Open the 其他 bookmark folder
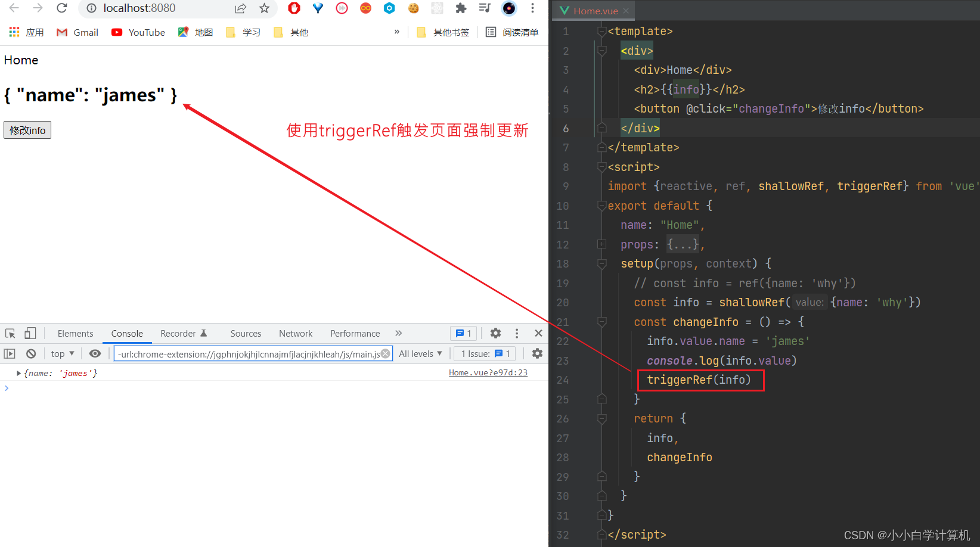980x547 pixels. tap(291, 32)
